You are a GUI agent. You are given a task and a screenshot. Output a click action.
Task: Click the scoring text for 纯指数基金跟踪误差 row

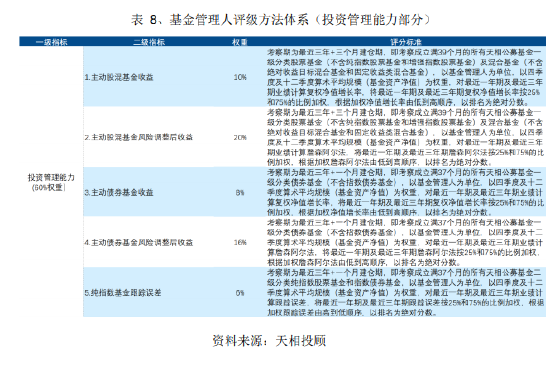[x=405, y=293]
